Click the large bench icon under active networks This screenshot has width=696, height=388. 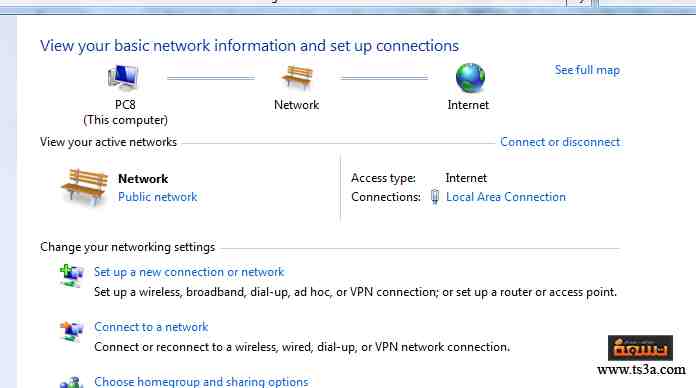[x=84, y=187]
